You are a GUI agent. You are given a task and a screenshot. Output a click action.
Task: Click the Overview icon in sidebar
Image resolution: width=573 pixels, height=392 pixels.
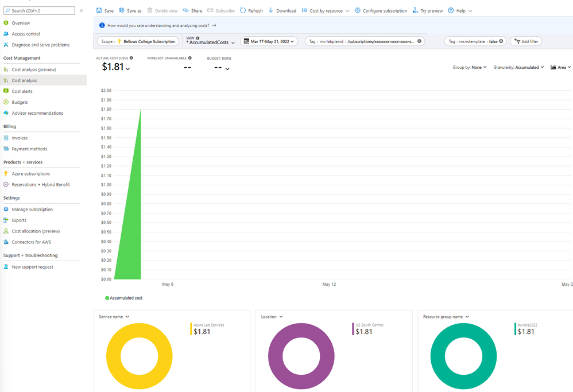(6, 22)
